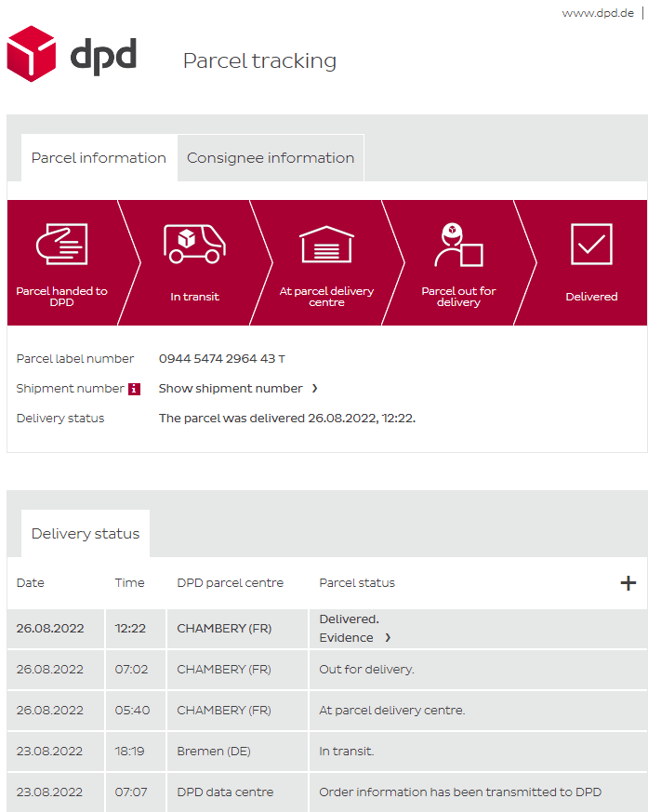Click the 'Out for delivery.' status row
This screenshot has width=648, height=812.
tap(366, 670)
